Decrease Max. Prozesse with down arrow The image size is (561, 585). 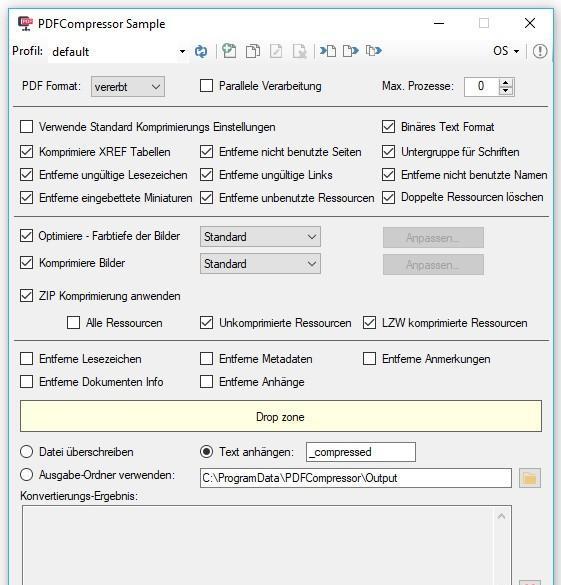[506, 91]
